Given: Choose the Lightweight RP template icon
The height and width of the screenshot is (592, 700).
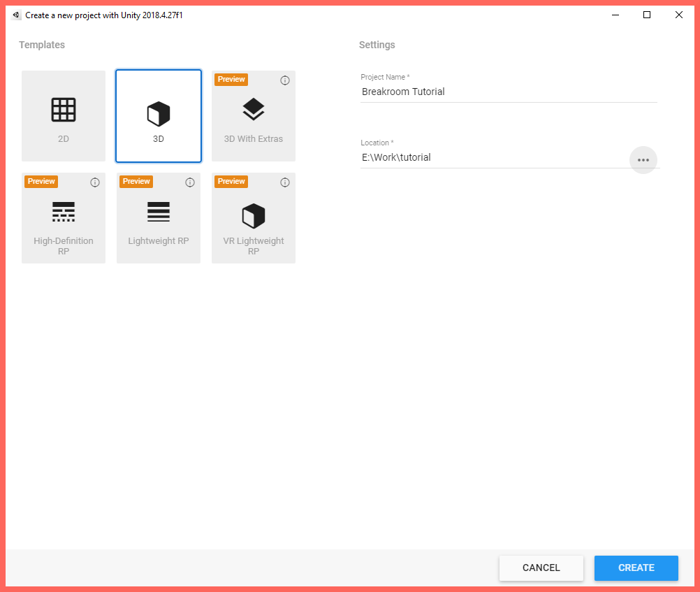Looking at the screenshot, I should (x=159, y=212).
